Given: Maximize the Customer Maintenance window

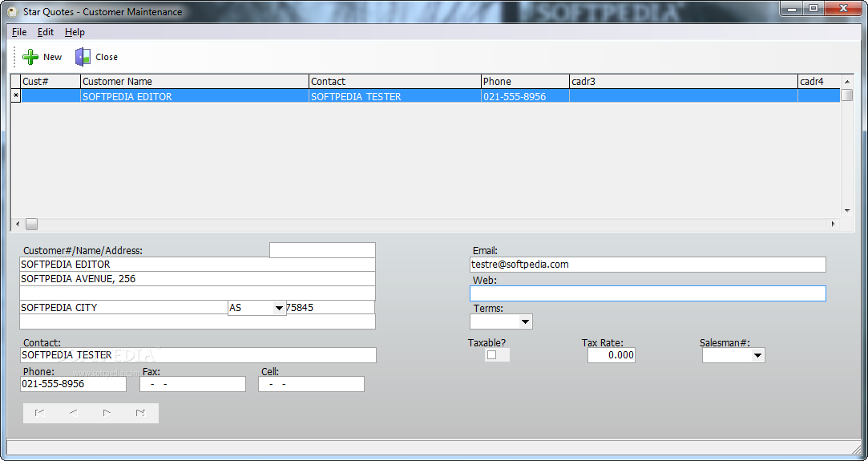Looking at the screenshot, I should click(813, 8).
